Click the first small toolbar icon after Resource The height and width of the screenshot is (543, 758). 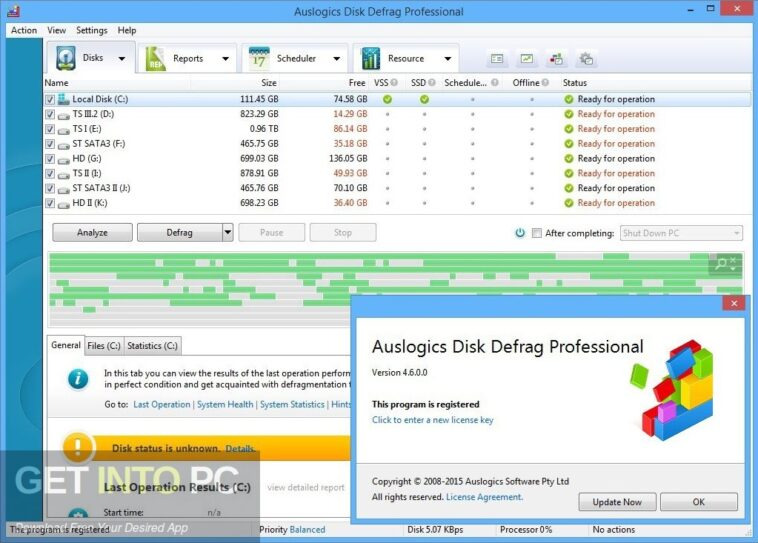click(496, 59)
